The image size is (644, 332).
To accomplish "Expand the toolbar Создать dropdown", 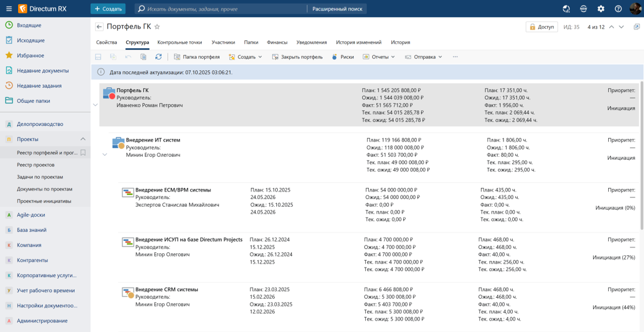I will [x=246, y=57].
